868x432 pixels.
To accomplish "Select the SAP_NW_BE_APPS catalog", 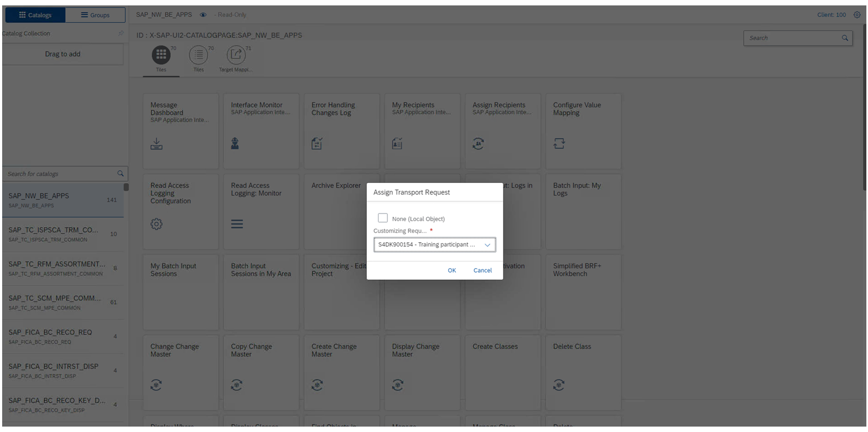I will pyautogui.click(x=63, y=200).
